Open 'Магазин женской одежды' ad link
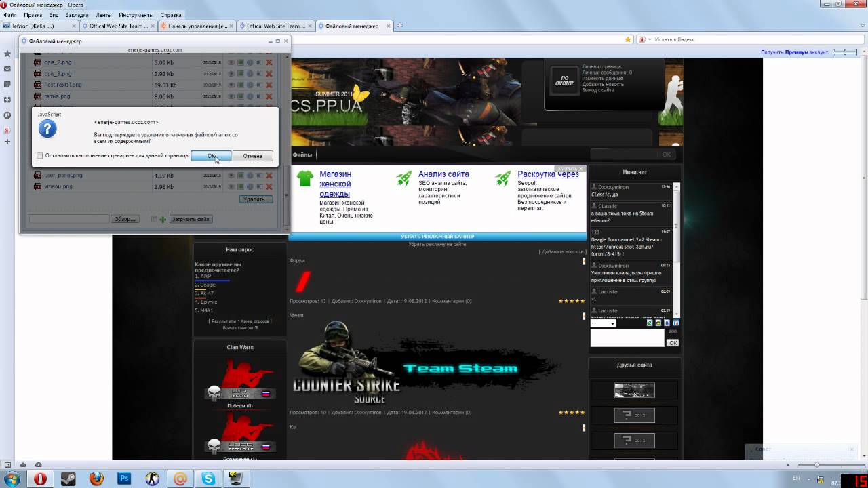Screen dimensions: 868x488 click(x=335, y=184)
